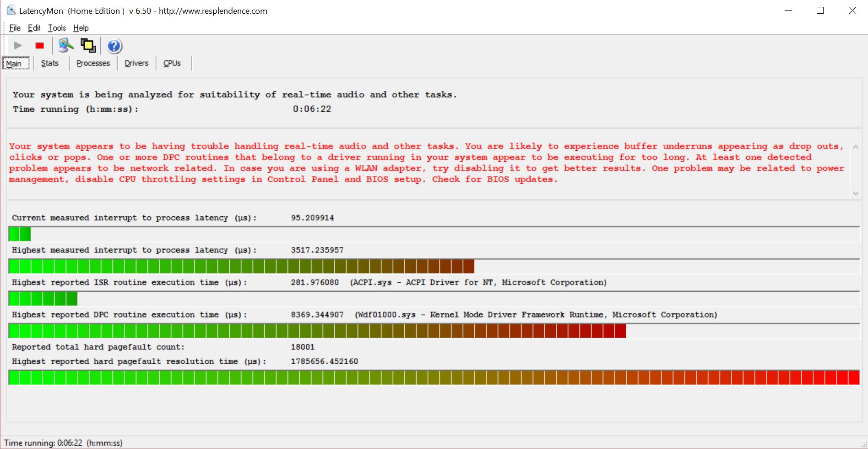This screenshot has height=449, width=868.
Task: Click the highest interrupt to process latency bar
Action: pyautogui.click(x=434, y=266)
